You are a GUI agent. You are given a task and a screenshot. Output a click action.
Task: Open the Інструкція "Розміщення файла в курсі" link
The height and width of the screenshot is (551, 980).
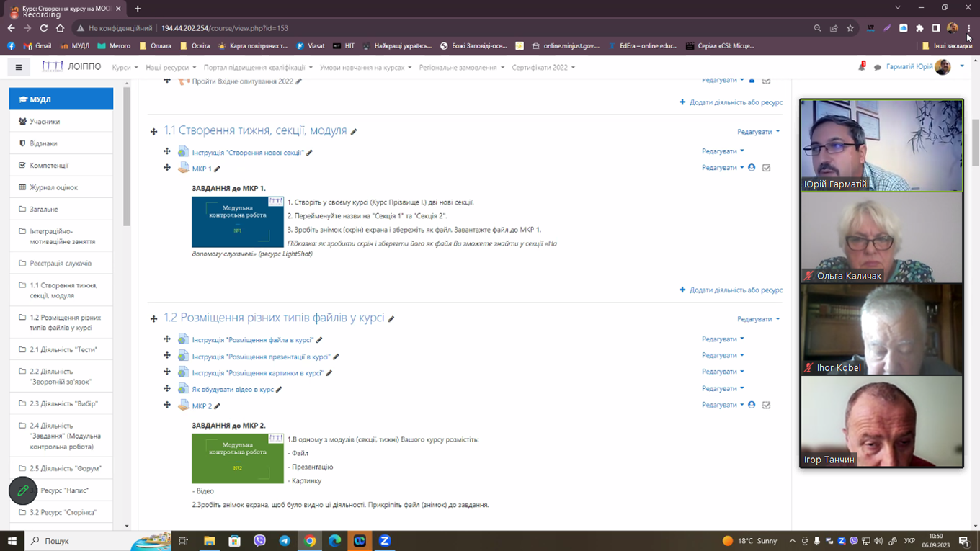coord(252,340)
